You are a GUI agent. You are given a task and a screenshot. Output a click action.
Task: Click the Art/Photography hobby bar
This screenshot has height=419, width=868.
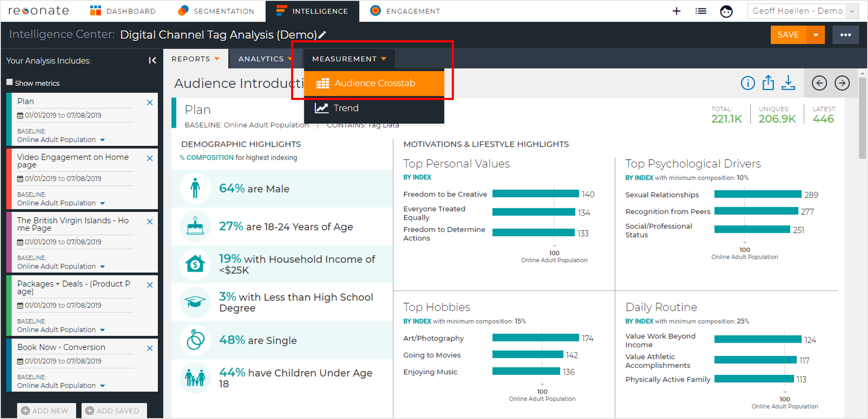pos(536,338)
